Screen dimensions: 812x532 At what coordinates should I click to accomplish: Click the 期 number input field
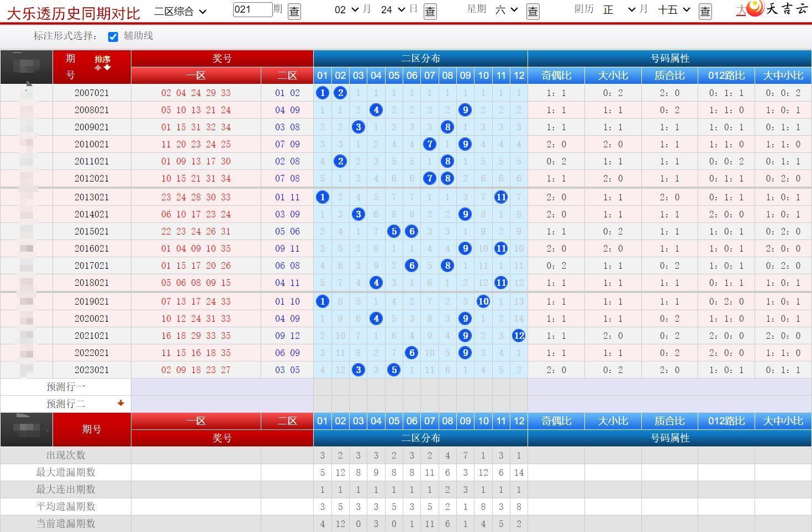pos(252,9)
